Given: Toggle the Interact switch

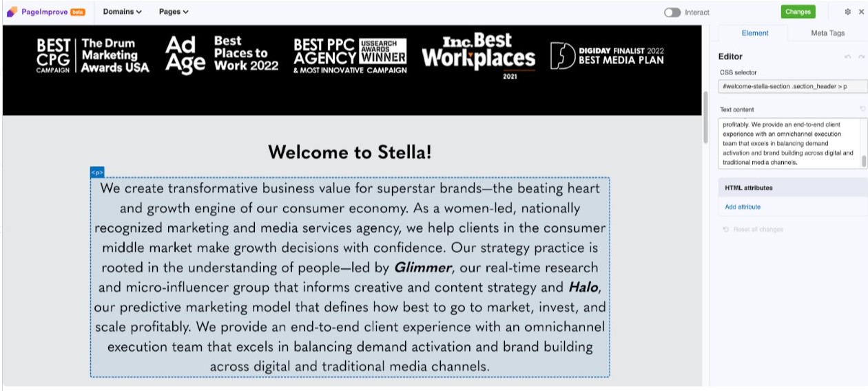Looking at the screenshot, I should pyautogui.click(x=672, y=12).
